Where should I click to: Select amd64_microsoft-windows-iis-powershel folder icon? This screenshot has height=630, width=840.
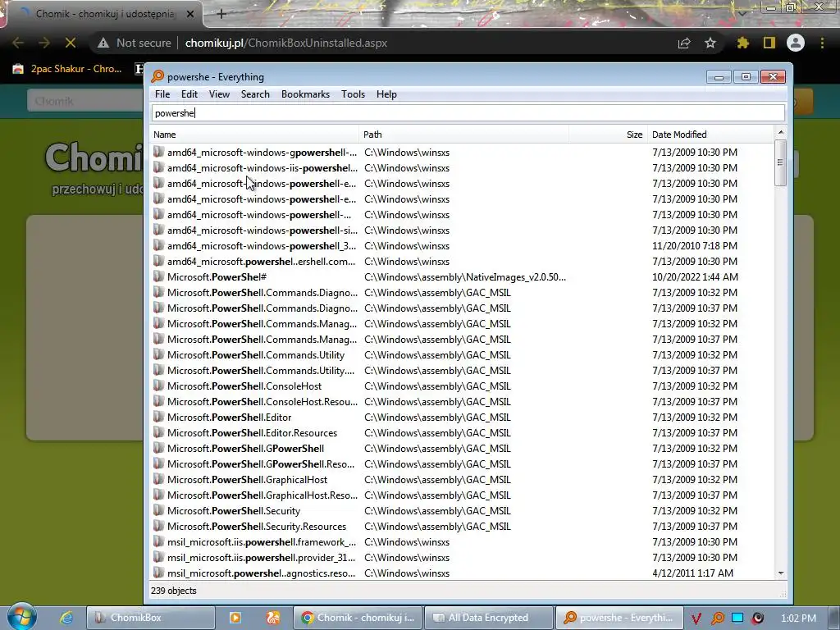[158, 167]
